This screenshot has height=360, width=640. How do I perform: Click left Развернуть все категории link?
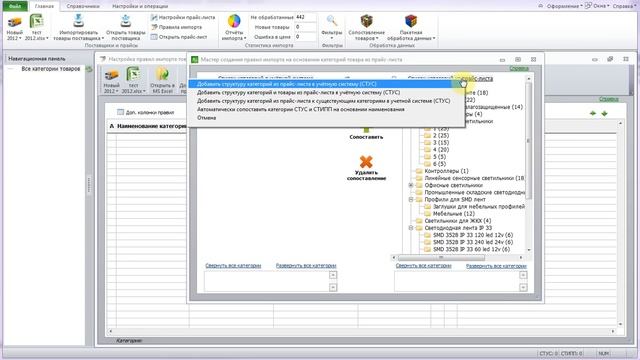[x=306, y=266]
